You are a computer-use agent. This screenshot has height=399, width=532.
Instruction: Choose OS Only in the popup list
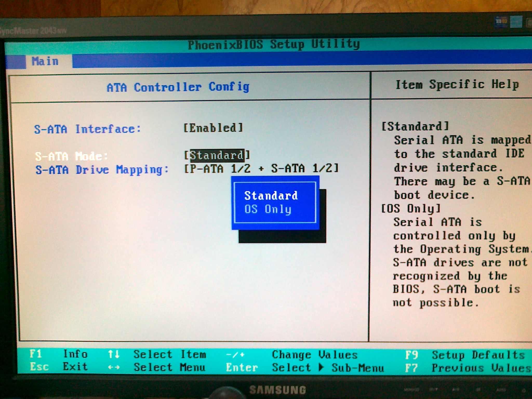268,209
